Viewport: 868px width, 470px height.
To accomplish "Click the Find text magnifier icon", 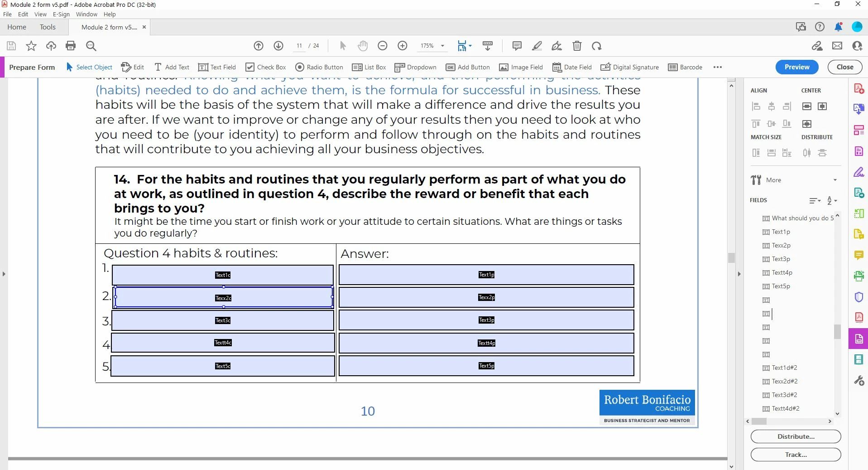I will 91,46.
